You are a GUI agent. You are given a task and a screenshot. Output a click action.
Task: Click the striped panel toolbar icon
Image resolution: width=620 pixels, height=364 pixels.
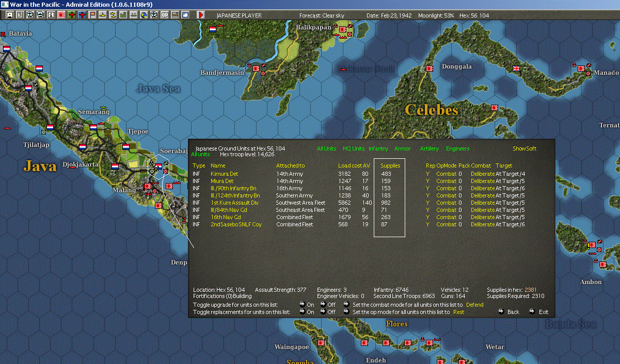coord(175,15)
